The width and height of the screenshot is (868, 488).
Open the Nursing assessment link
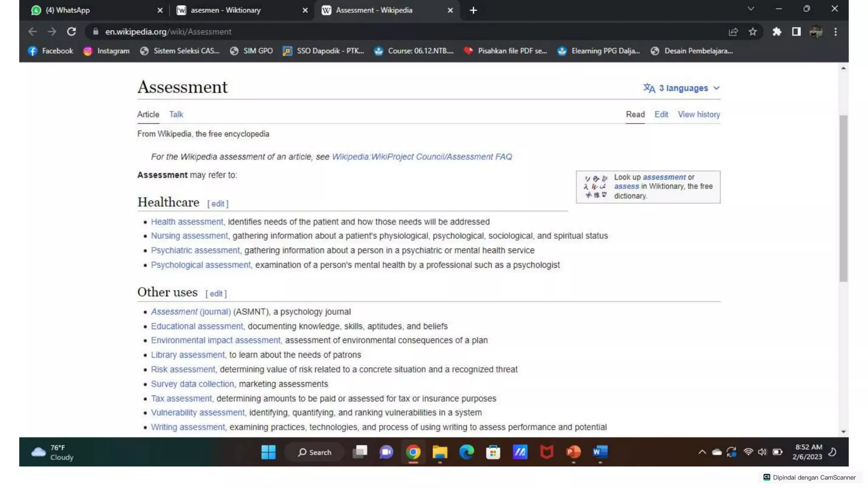point(189,236)
